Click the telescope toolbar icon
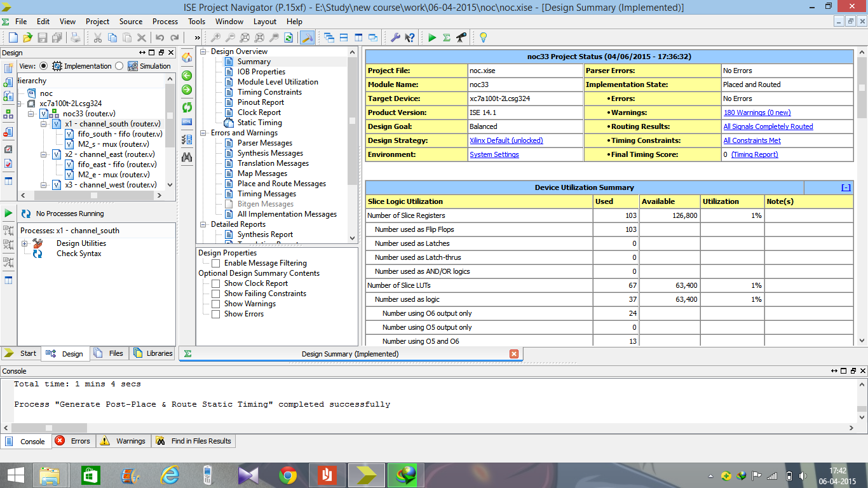Screen dimensions: 868x488 [461, 37]
